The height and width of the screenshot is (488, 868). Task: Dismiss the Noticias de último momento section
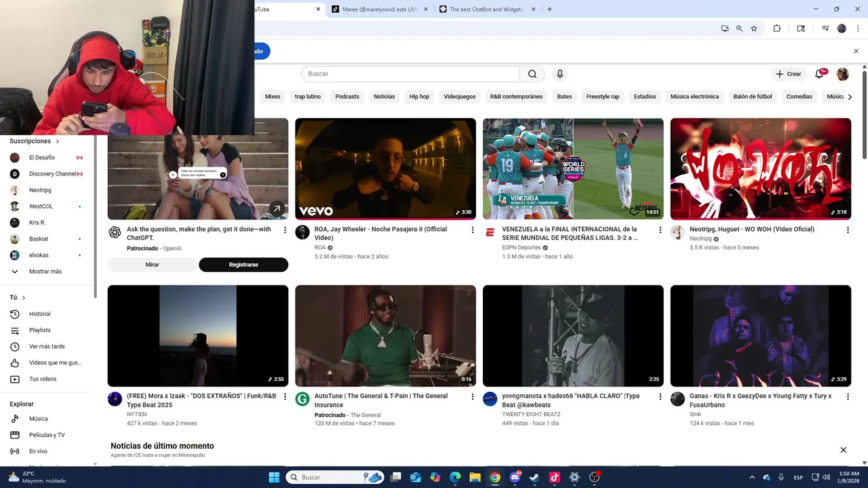pos(843,450)
